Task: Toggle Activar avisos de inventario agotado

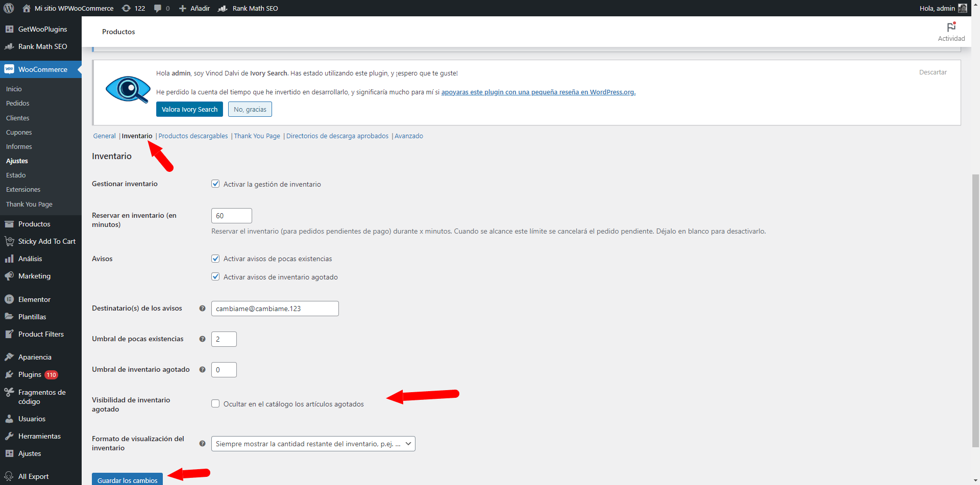Action: pos(215,277)
